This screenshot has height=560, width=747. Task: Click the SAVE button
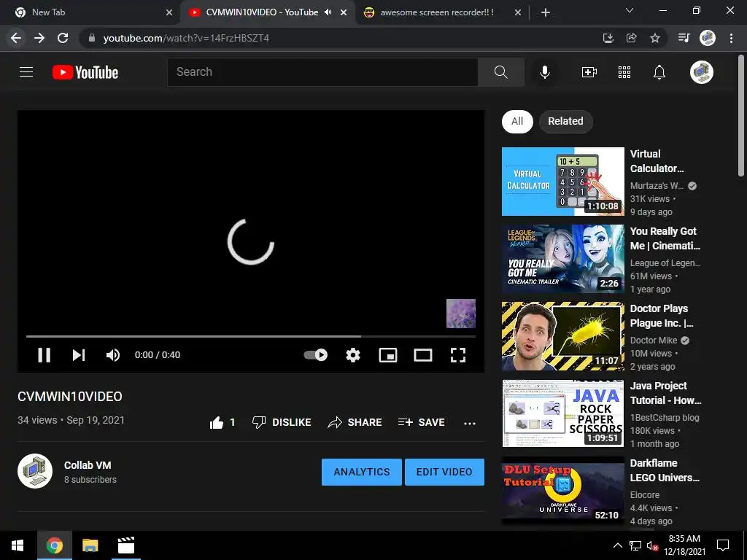click(x=422, y=422)
